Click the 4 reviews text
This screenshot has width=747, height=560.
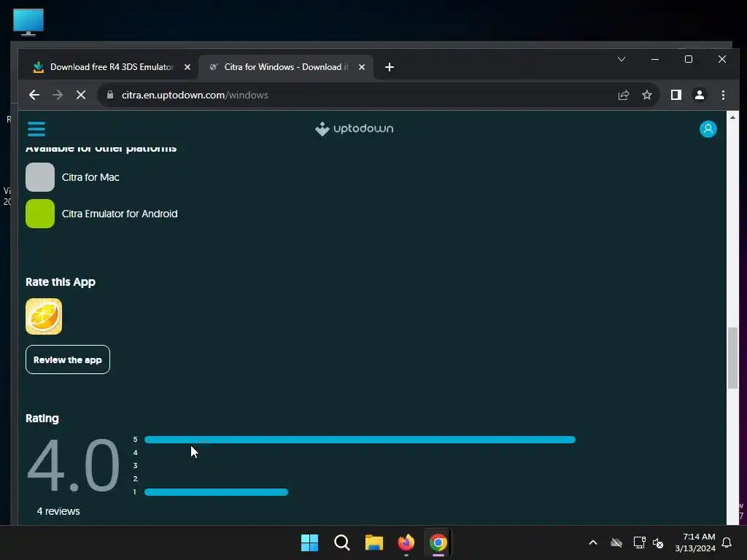click(x=58, y=511)
